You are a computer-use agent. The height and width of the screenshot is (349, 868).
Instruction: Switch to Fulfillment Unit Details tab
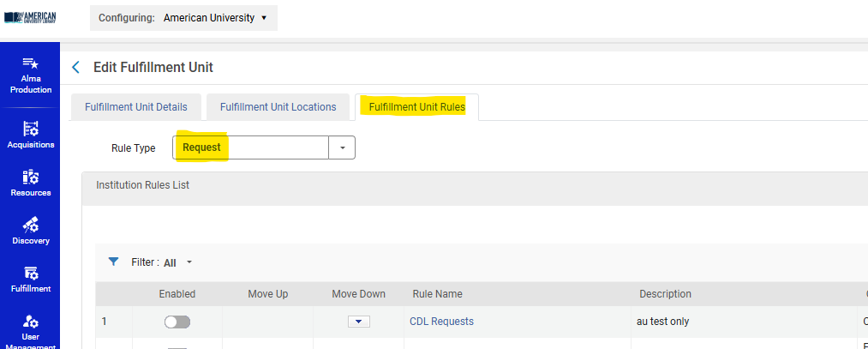pyautogui.click(x=135, y=107)
